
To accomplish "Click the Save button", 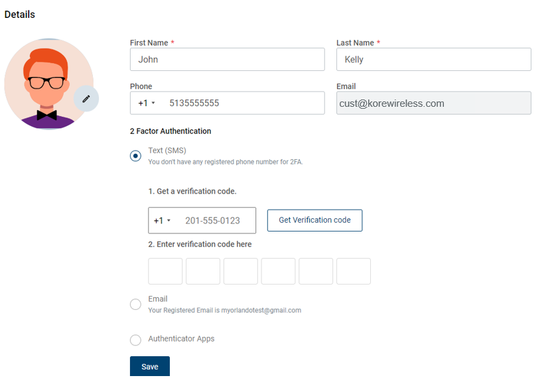I will (149, 367).
